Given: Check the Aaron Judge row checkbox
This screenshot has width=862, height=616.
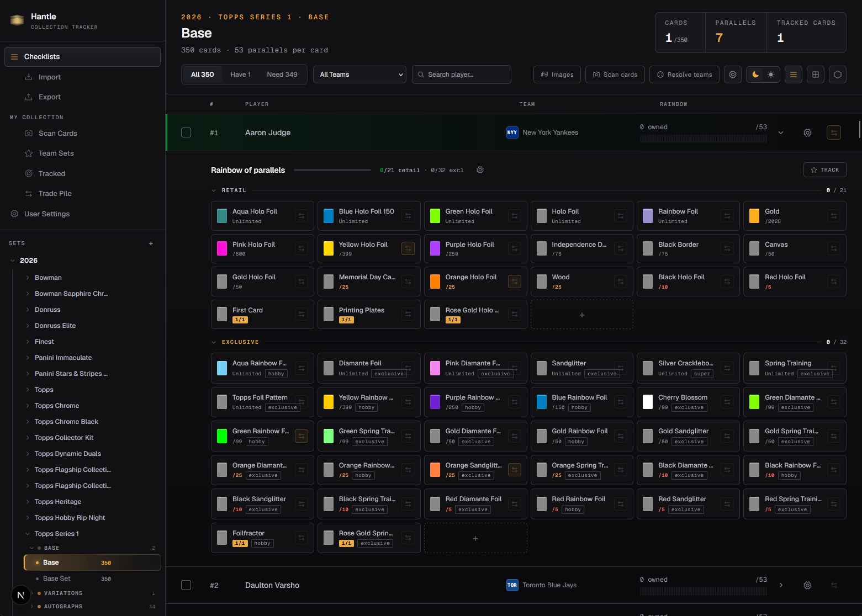Looking at the screenshot, I should [x=186, y=132].
